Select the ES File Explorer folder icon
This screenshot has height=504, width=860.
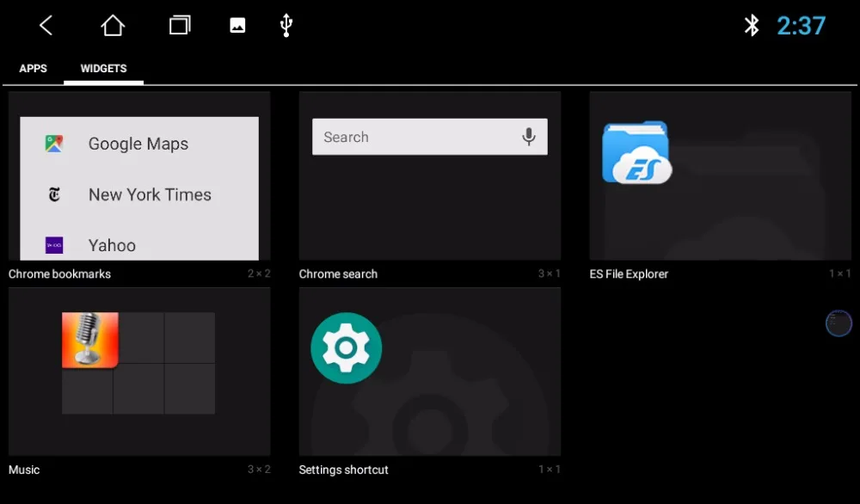pyautogui.click(x=636, y=152)
